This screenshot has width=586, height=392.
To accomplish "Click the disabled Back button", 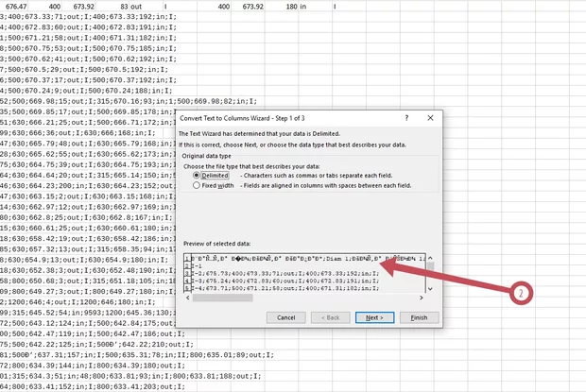I will (331, 317).
